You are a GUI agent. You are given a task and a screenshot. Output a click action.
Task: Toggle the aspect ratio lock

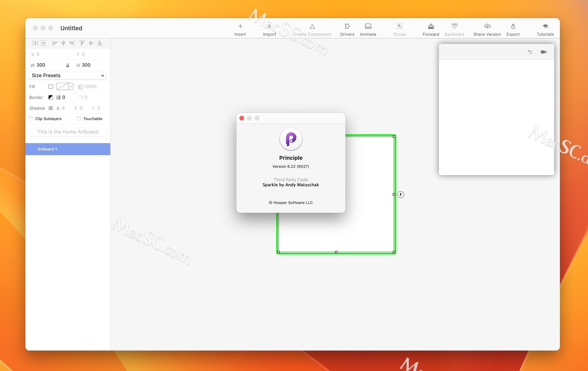point(67,65)
